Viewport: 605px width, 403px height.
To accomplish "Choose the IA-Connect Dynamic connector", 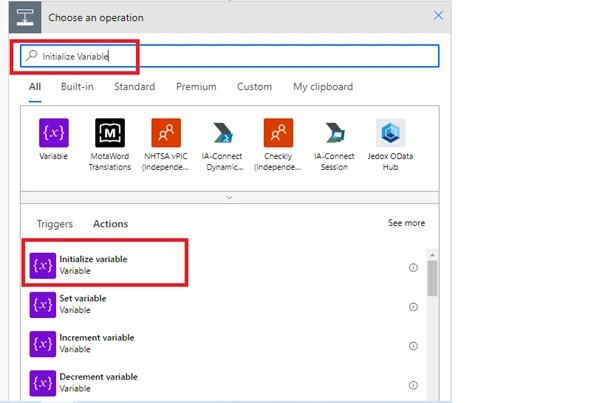I will [222, 133].
